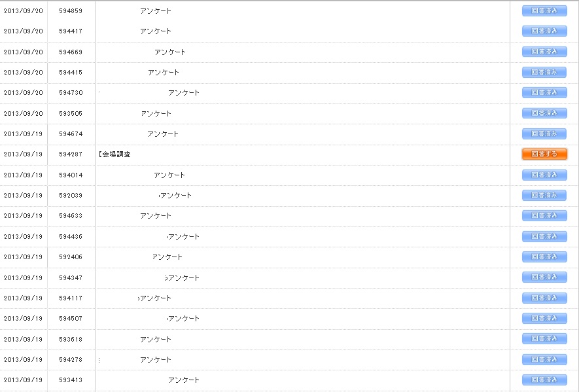The image size is (579, 392).
Task: Hit the 回答済み button for survey 594730
Action: 544,93
